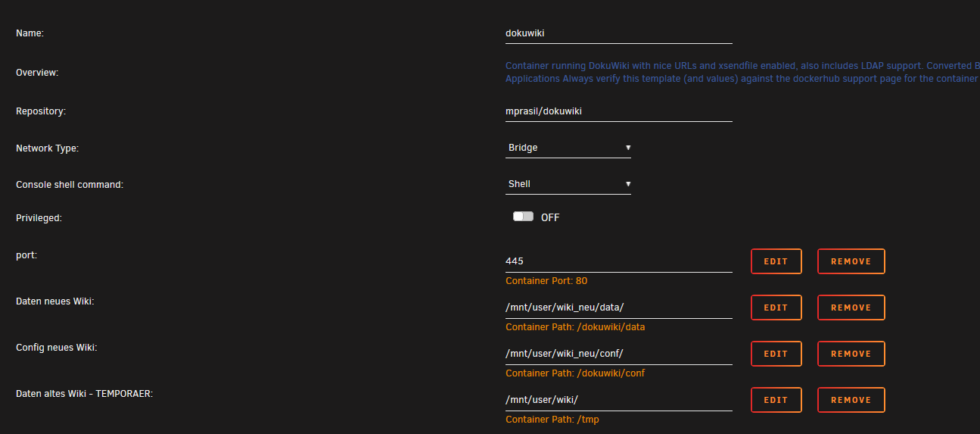Edit the Config neues Wiki path
The height and width of the screenshot is (434, 980).
776,354
